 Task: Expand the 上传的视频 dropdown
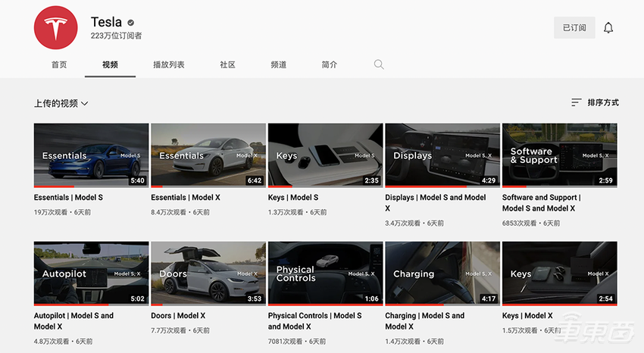[61, 103]
